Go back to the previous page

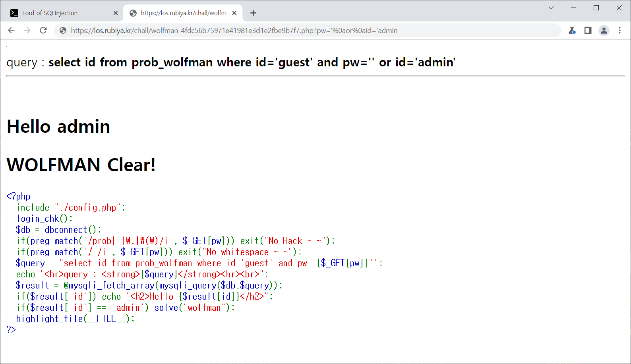click(x=11, y=30)
